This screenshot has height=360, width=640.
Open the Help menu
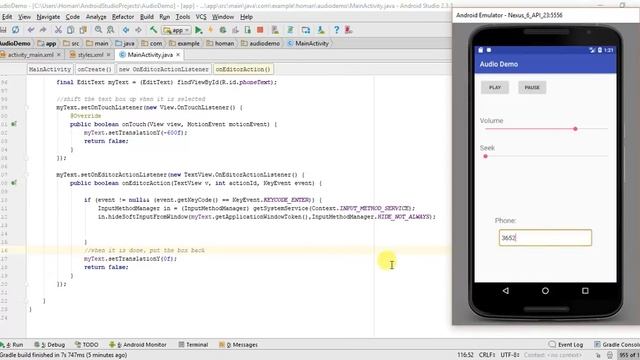tap(246, 17)
